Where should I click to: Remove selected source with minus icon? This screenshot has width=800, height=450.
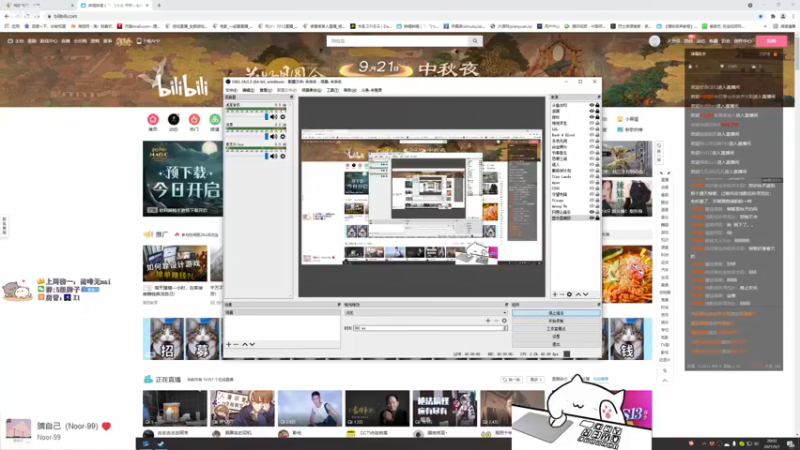click(x=562, y=294)
